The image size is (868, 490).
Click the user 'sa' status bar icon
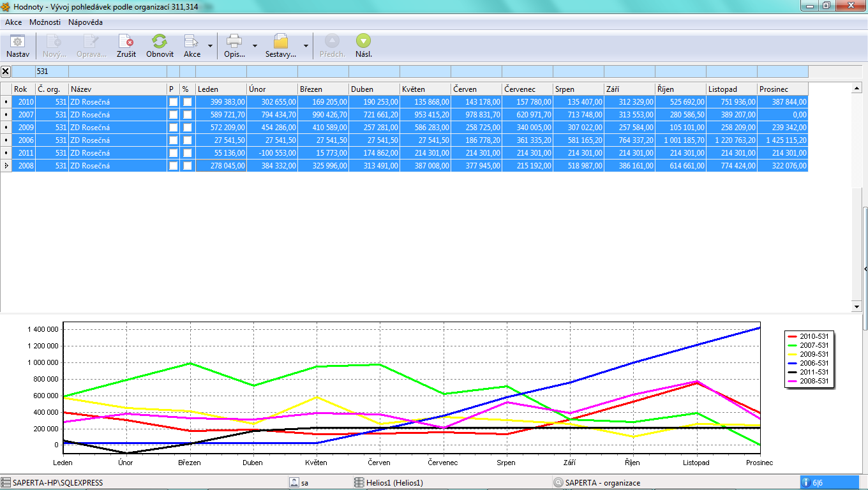coord(294,483)
